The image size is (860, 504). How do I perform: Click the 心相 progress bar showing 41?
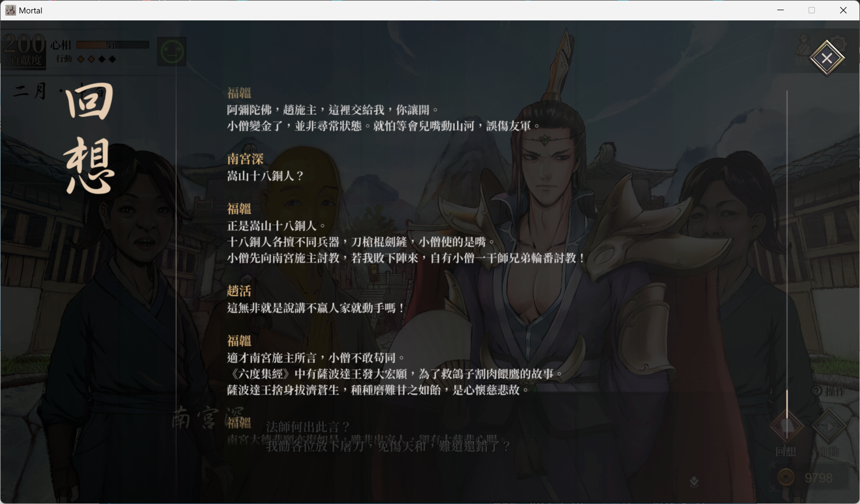click(112, 45)
